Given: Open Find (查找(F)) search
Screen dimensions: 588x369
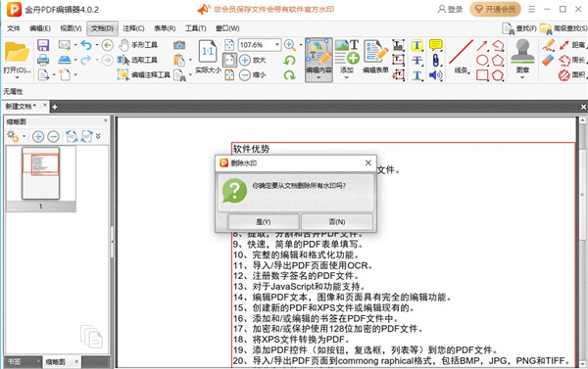Looking at the screenshot, I should click(x=519, y=28).
